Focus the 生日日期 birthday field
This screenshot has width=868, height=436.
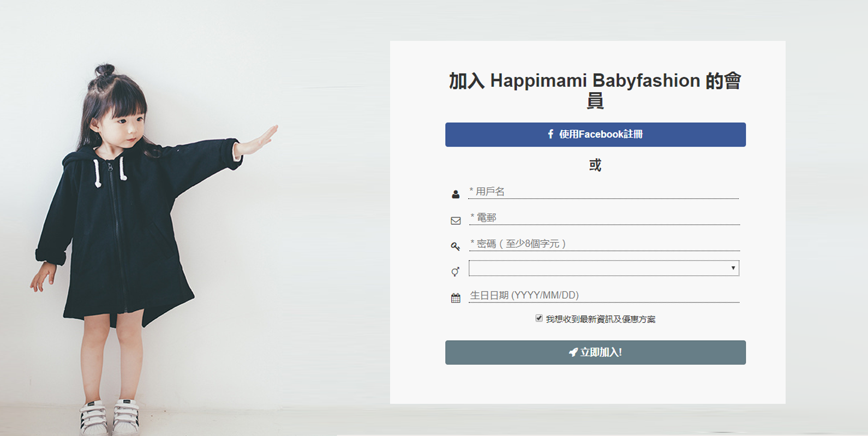click(x=604, y=295)
